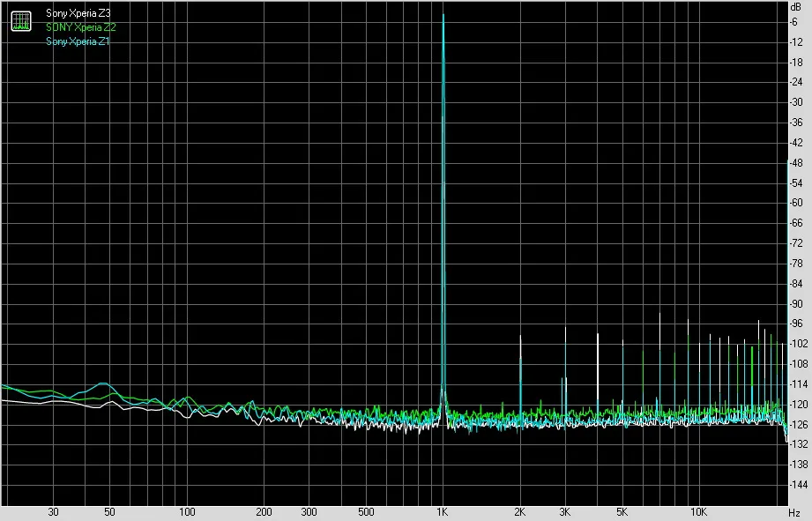Click the -12 dB axis label

tap(796, 42)
